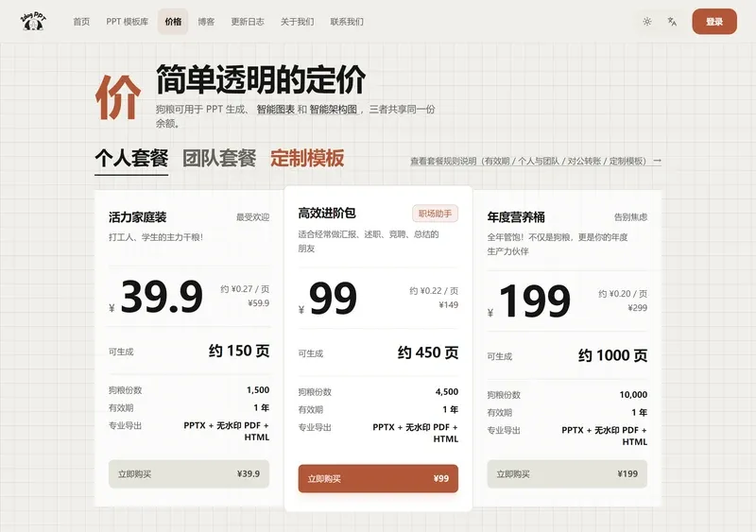Click 约 ¥0.20 / 页 text
Screen dimensions: 756x532
pos(623,294)
